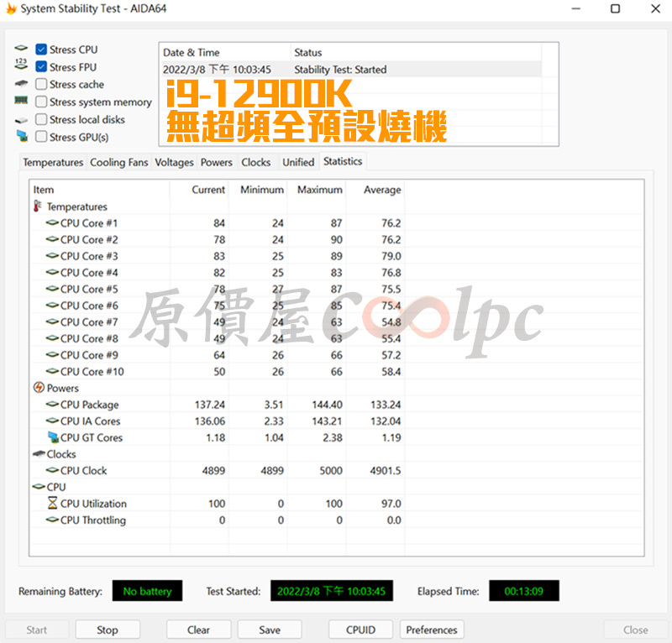The height and width of the screenshot is (643, 672).
Task: Click the Status log column header
Action: tap(416, 52)
